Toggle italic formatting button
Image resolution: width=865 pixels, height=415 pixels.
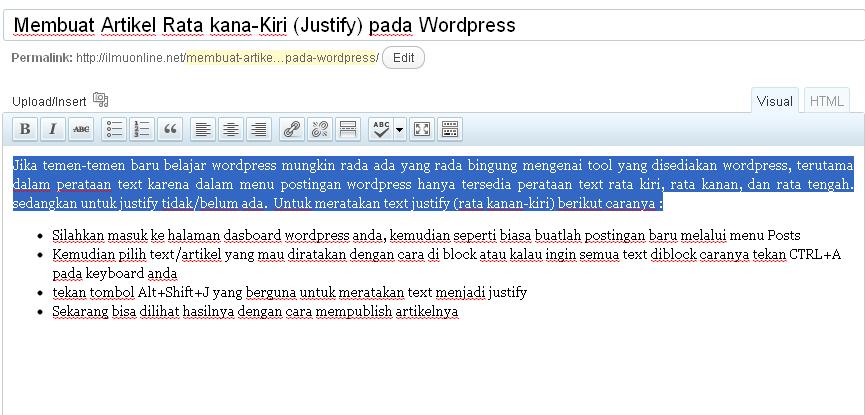pyautogui.click(x=53, y=129)
